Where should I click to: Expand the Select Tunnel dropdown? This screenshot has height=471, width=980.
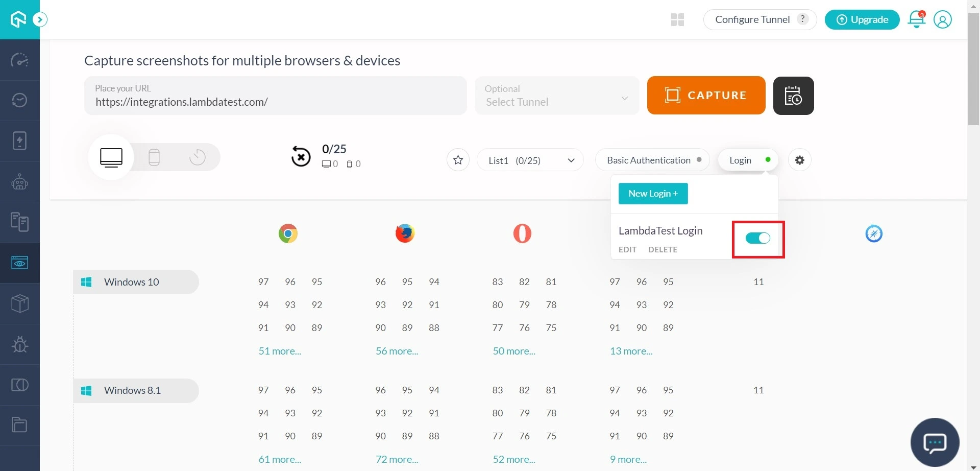[x=556, y=96]
